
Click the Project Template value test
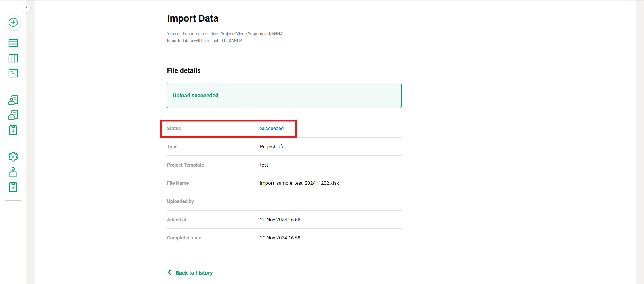coord(264,165)
